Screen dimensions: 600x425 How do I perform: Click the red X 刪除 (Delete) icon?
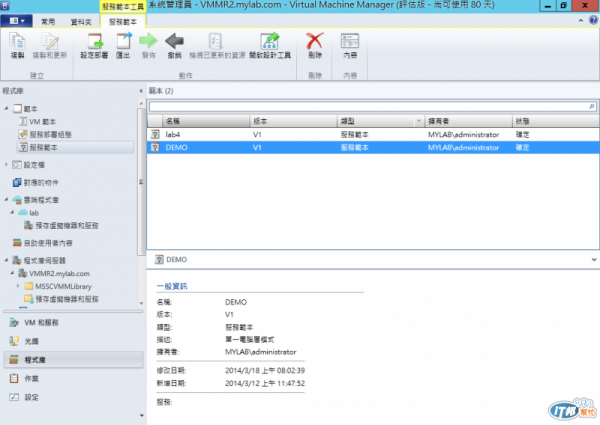[315, 41]
